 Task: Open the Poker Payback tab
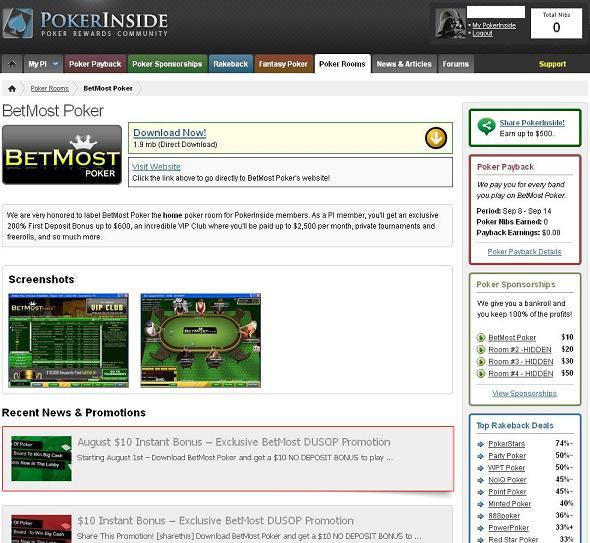(x=95, y=64)
